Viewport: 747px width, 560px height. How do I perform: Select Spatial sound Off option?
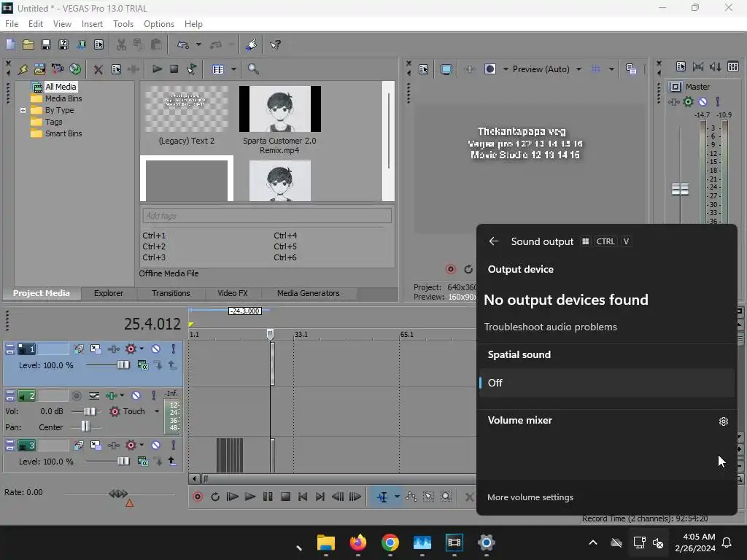[x=606, y=383]
